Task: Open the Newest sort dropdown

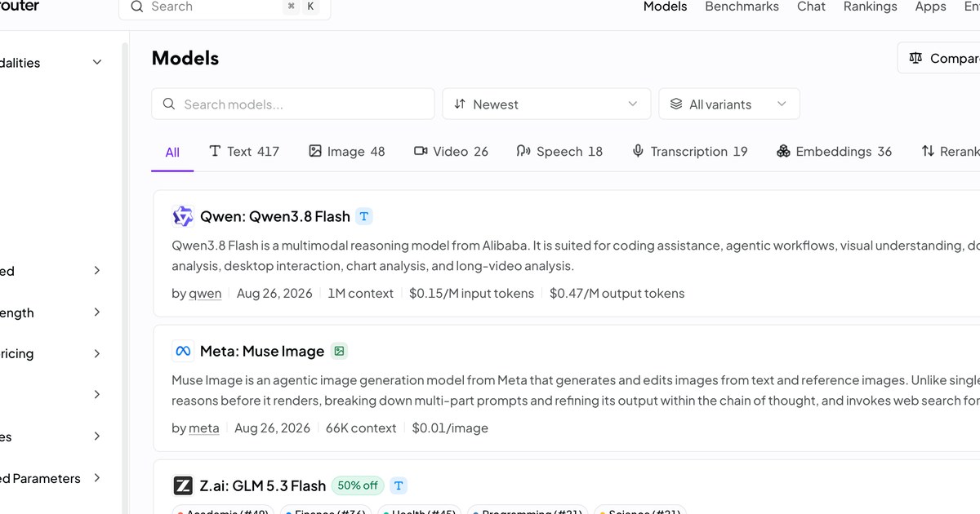Action: (x=546, y=104)
